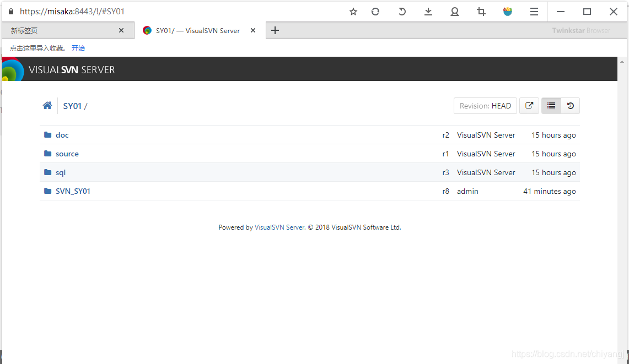
Task: Close the SY01/ VisualSVN Server tab
Action: tap(253, 30)
